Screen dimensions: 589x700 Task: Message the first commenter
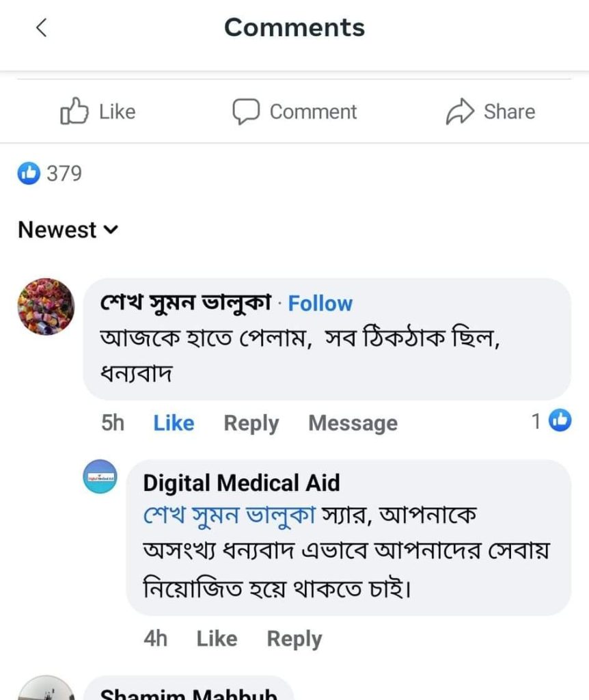click(353, 423)
